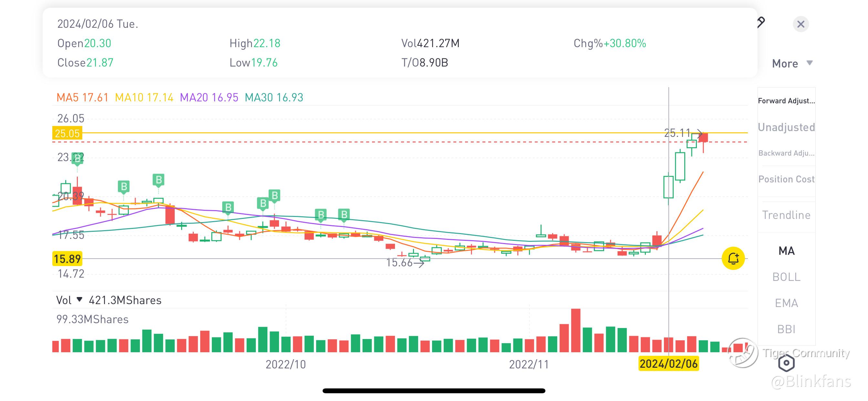Close the chart view with X

801,24
